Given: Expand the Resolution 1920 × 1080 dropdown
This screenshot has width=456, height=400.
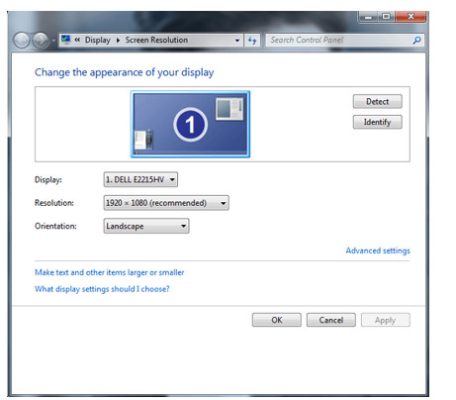Looking at the screenshot, I should (x=166, y=203).
